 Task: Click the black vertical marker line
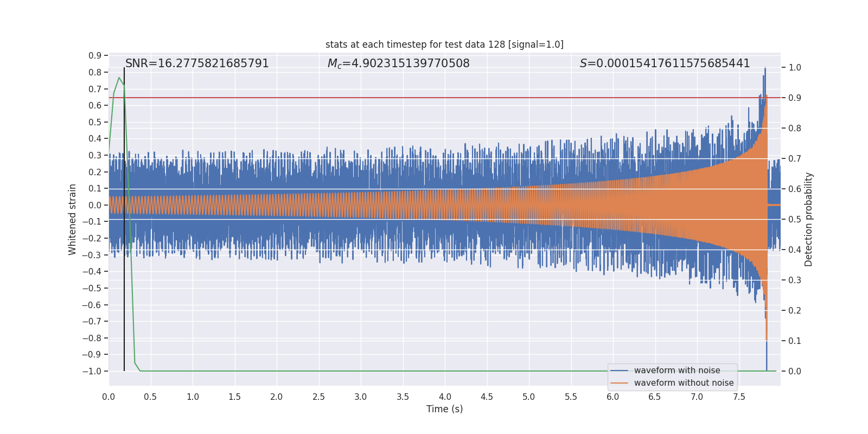[x=124, y=219]
